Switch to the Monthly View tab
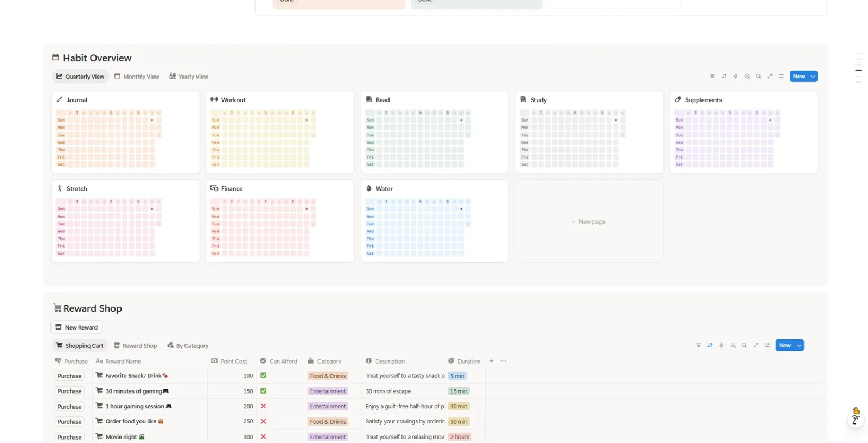 click(137, 77)
